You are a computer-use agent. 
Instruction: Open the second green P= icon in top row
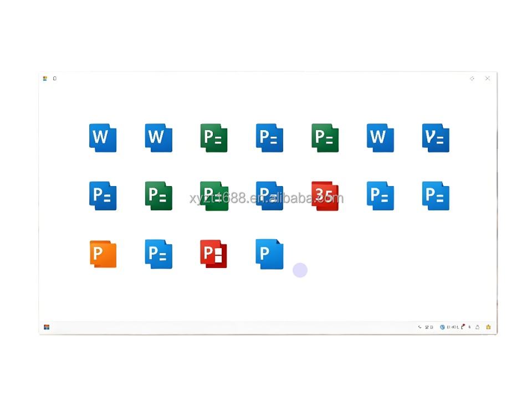pyautogui.click(x=325, y=138)
